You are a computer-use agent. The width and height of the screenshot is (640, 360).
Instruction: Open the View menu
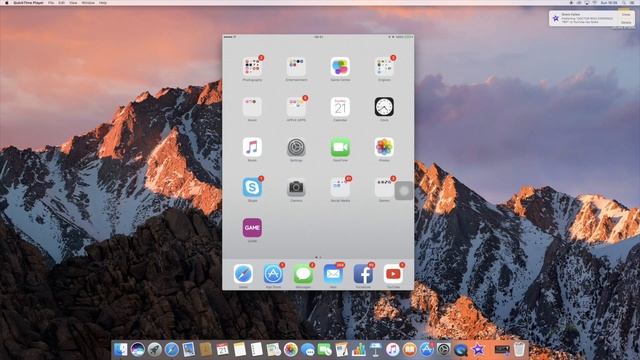click(x=73, y=2)
